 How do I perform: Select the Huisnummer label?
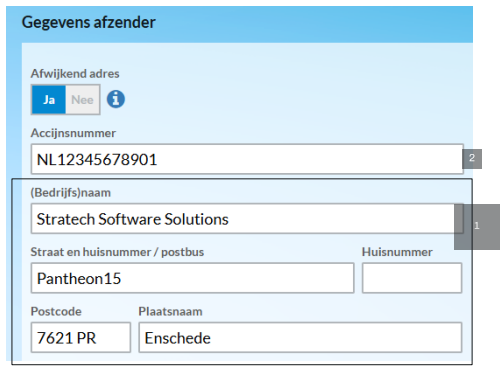[x=397, y=252]
